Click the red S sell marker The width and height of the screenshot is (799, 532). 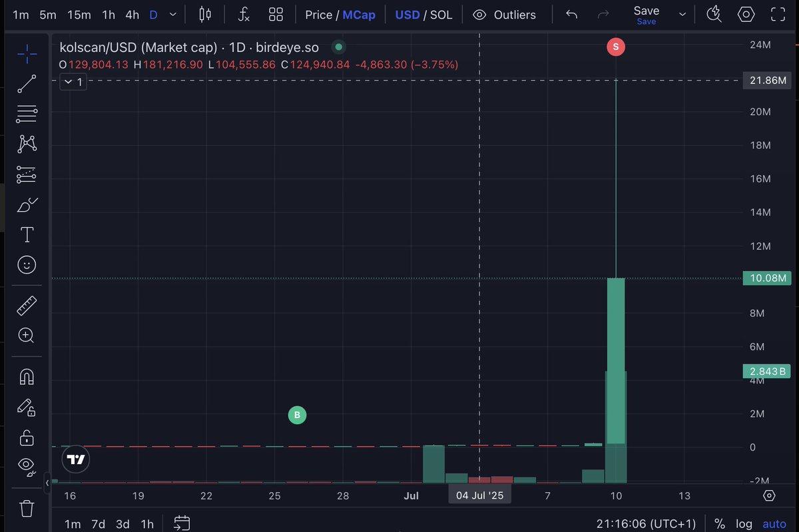point(616,47)
